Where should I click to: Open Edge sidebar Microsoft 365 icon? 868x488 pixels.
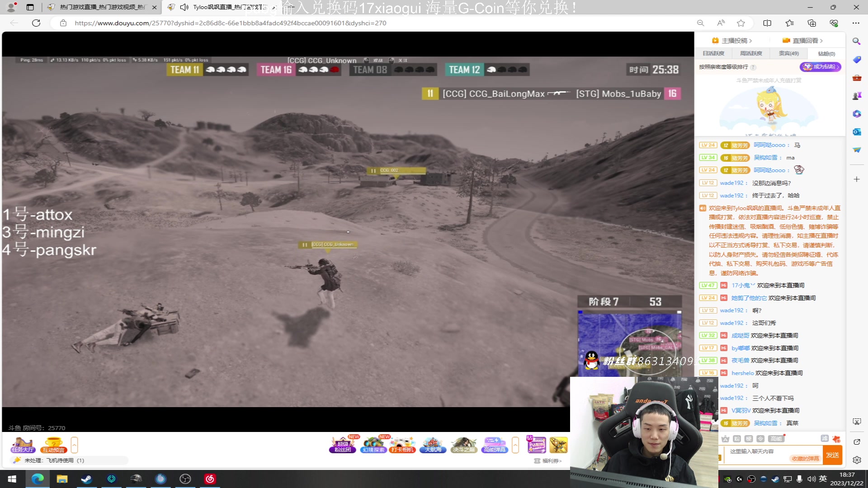856,114
